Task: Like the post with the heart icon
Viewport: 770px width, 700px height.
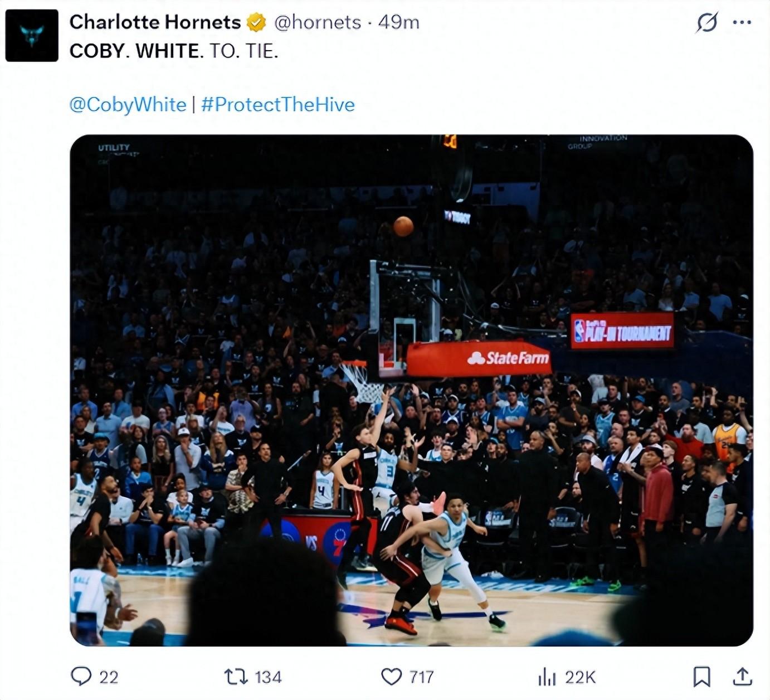Action: tap(391, 677)
